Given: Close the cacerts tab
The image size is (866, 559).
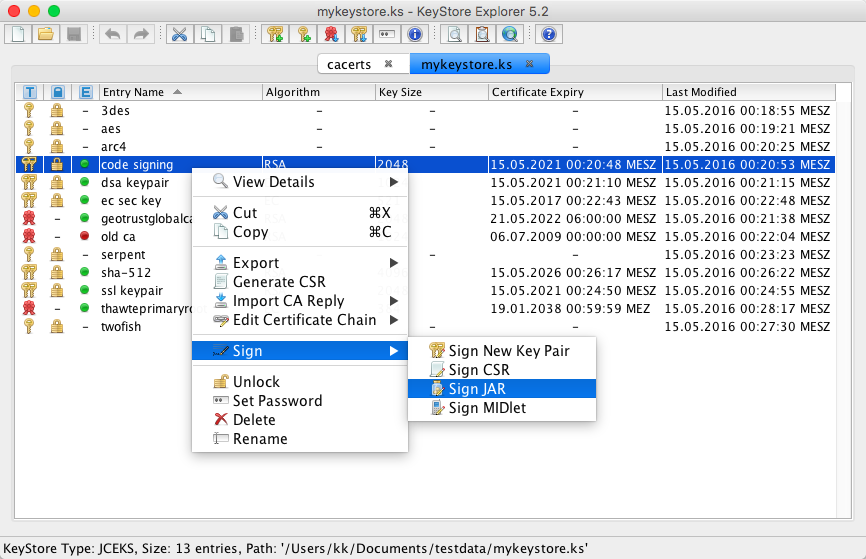Looking at the screenshot, I should pos(388,64).
